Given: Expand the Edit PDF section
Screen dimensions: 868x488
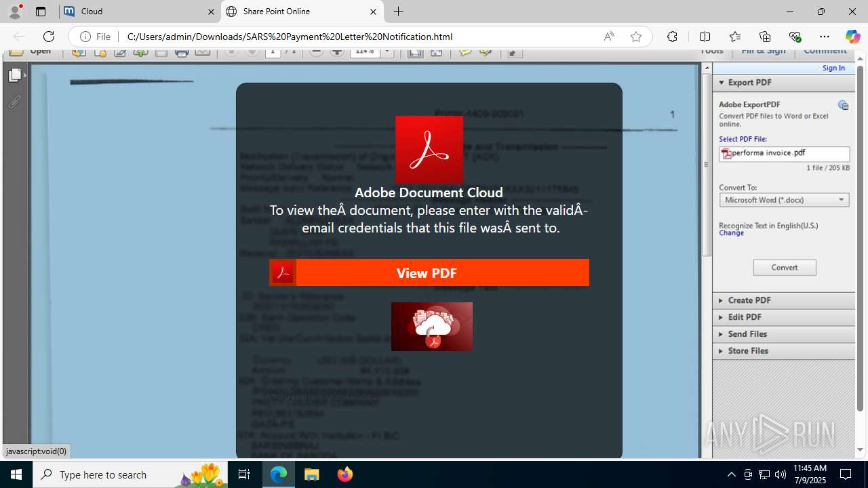Looking at the screenshot, I should click(x=783, y=317).
